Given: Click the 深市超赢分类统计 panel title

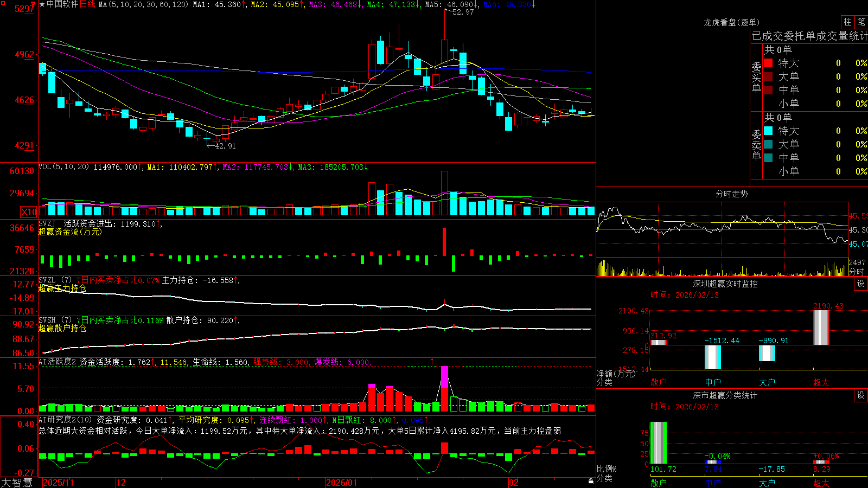Looking at the screenshot, I should 725,395.
